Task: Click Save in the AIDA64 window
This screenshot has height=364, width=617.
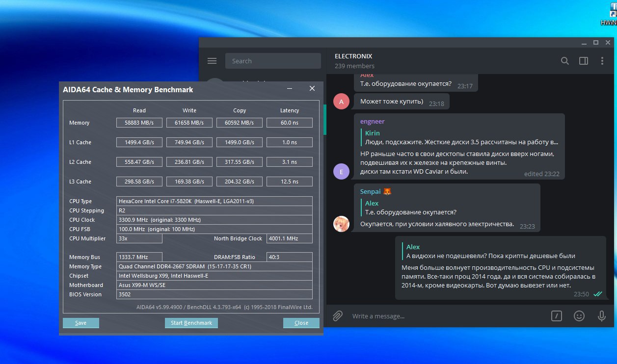Action: (81, 323)
